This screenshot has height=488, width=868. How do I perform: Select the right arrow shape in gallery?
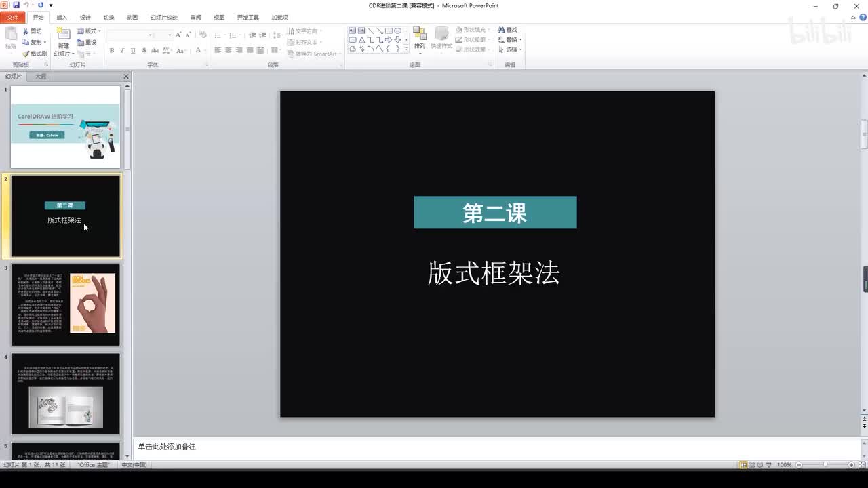pos(389,39)
